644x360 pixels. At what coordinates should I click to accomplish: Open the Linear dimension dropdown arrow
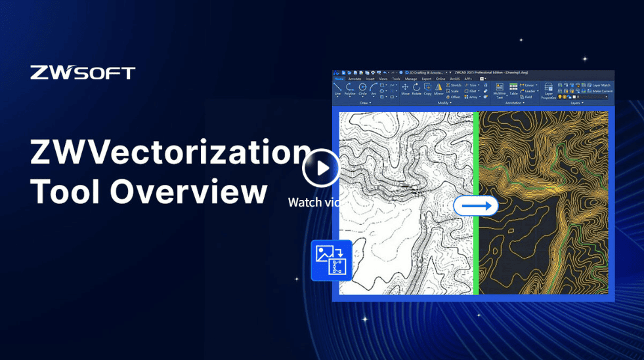point(536,85)
